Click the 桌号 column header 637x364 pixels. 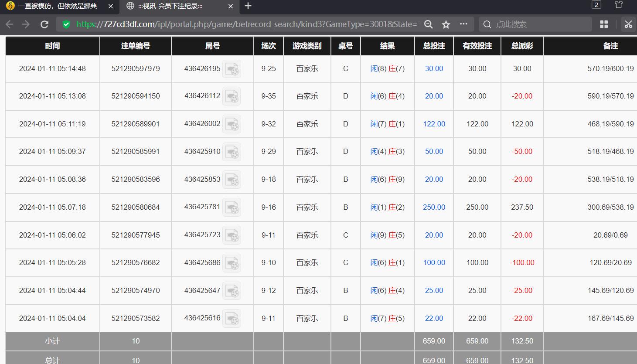(x=346, y=46)
